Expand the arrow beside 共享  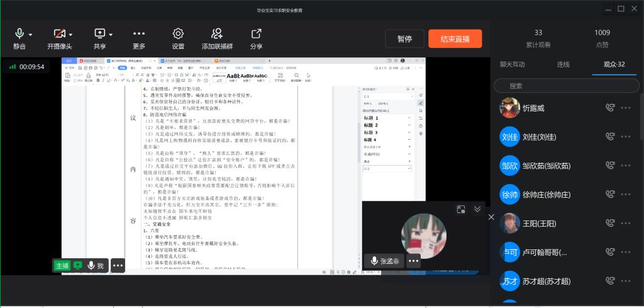(111, 34)
